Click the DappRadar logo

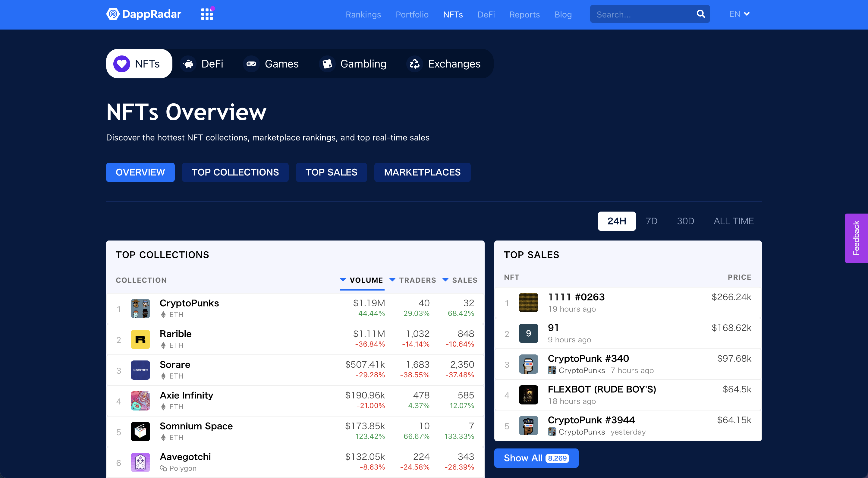tap(143, 14)
